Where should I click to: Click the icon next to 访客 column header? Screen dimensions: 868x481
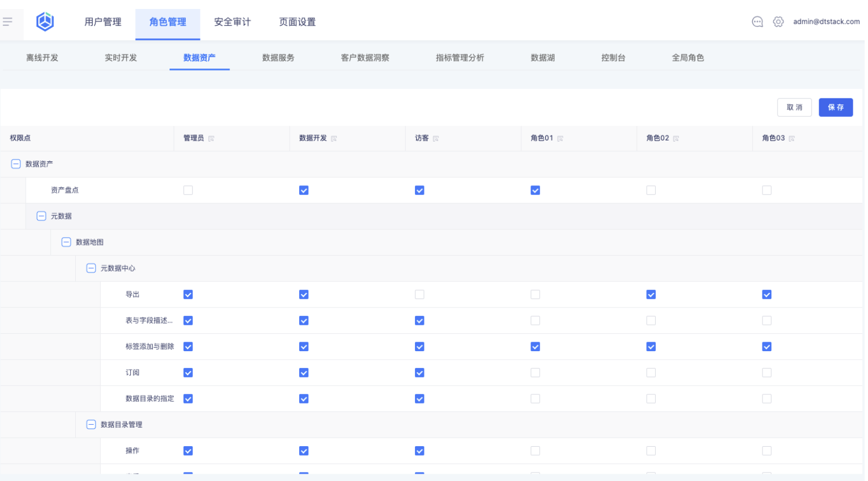pos(436,139)
